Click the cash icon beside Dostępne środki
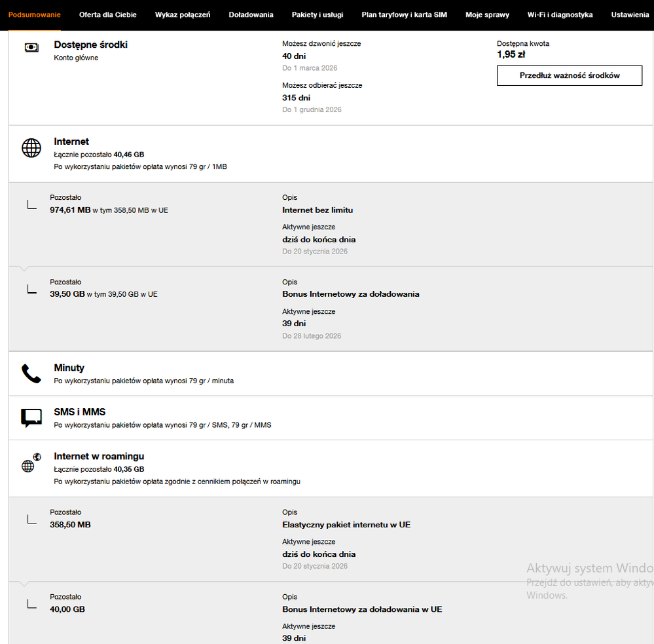This screenshot has height=644, width=654. point(31,47)
